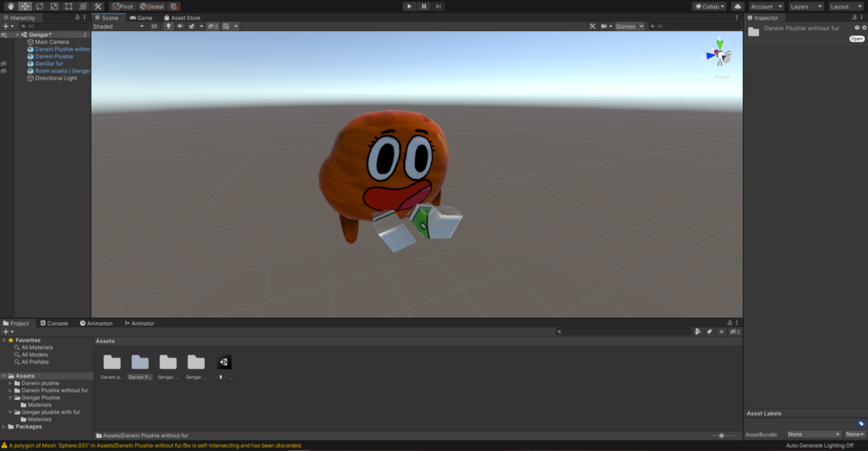Viewport: 868px width, 451px height.
Task: Adjust the asset icon size slider
Action: tap(721, 435)
